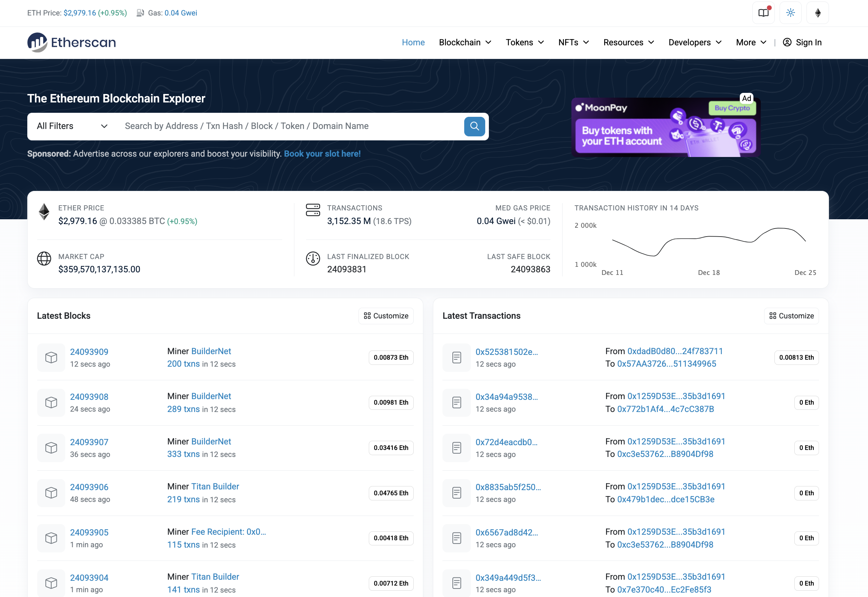Open the Blockchain menu dropdown

point(465,42)
